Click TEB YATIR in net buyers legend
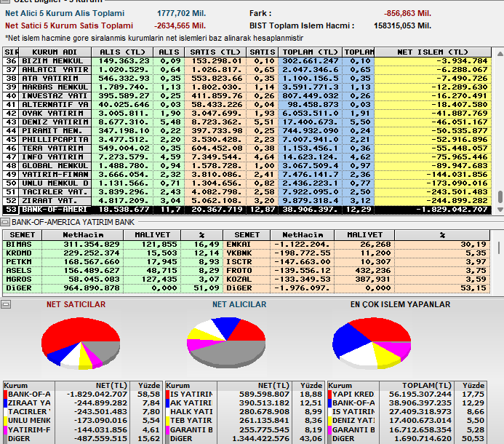The image size is (504, 444). (x=191, y=421)
